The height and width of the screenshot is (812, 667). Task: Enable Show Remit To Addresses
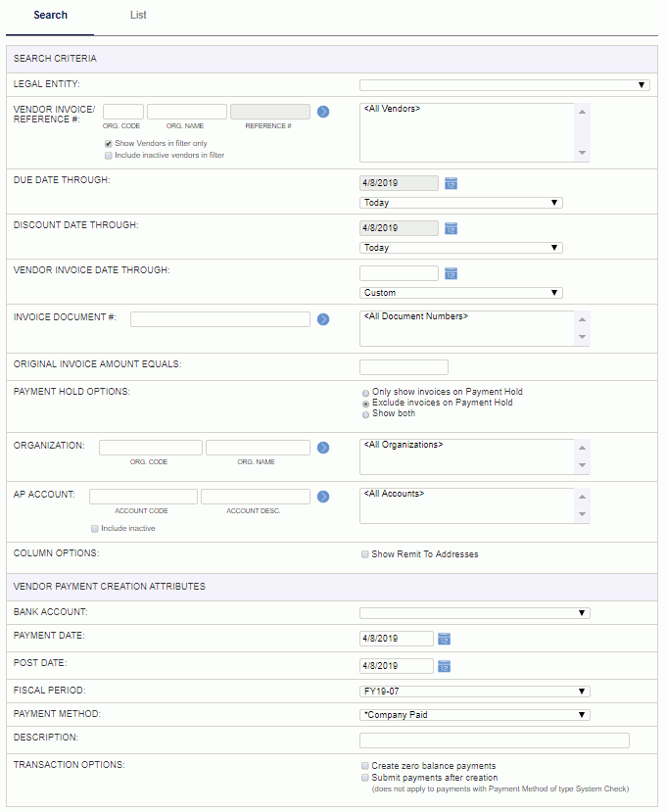[365, 554]
